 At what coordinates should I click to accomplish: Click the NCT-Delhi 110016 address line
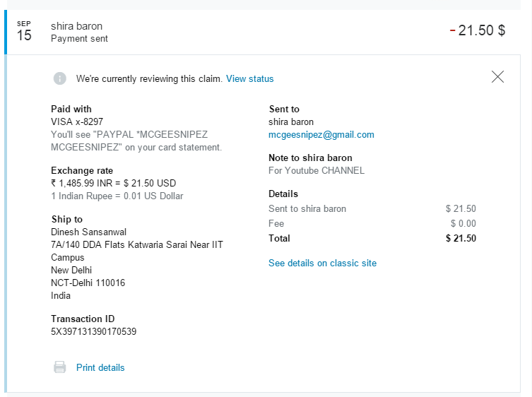pos(88,283)
